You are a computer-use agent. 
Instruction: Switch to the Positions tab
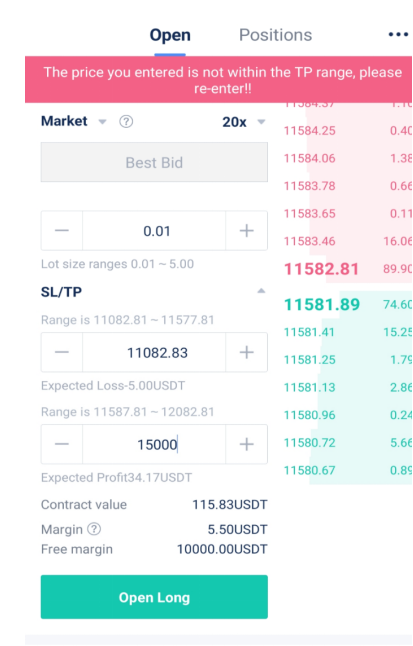[275, 35]
